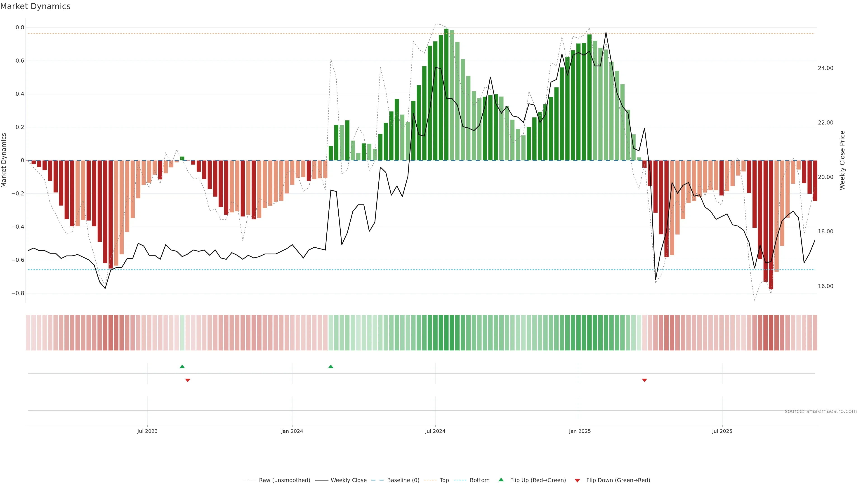This screenshot has width=868, height=488.
Task: Click the Flip Up legend triangle icon
Action: coord(501,480)
